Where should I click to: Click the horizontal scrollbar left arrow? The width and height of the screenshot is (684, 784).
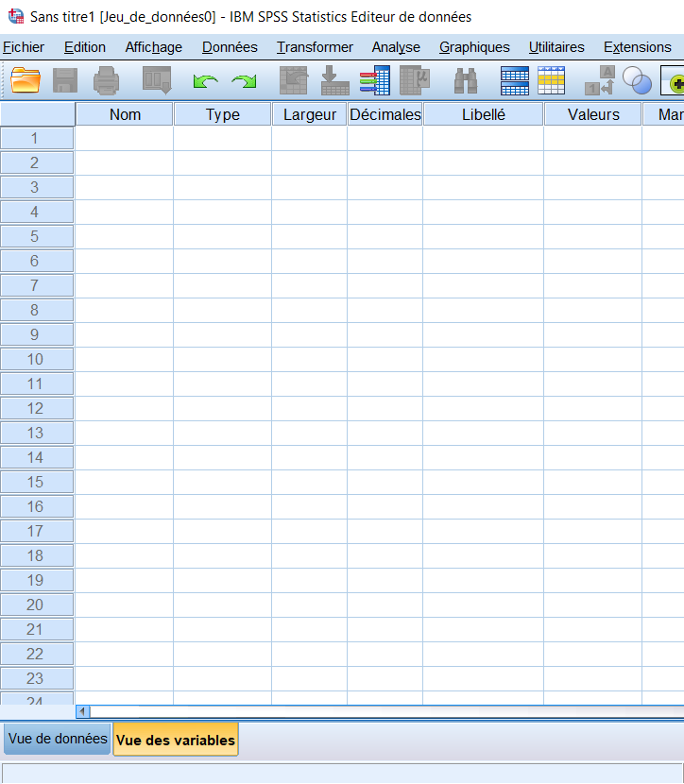pyautogui.click(x=83, y=711)
